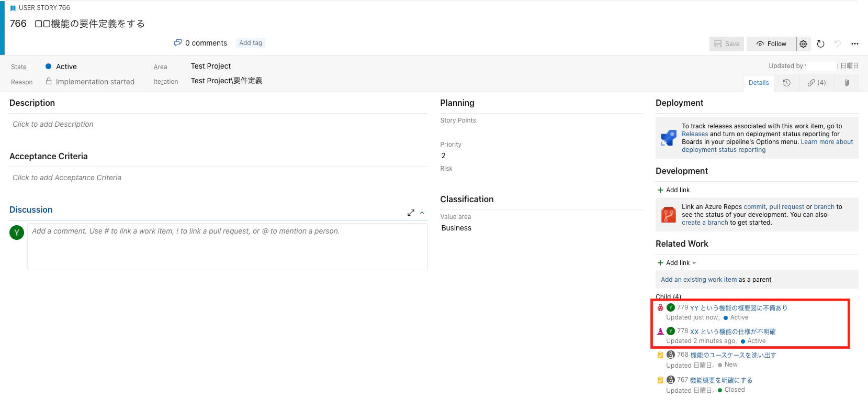Open the Reason field Implementation started

95,82
